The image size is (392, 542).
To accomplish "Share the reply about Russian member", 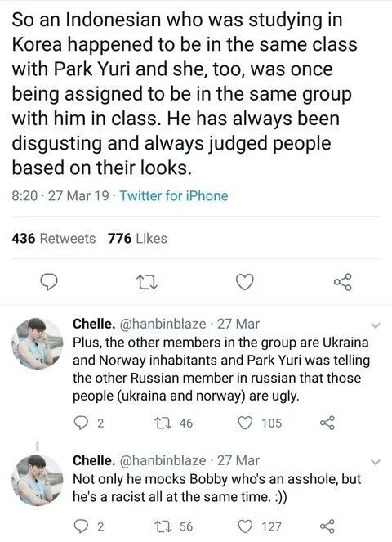I will pos(327,423).
